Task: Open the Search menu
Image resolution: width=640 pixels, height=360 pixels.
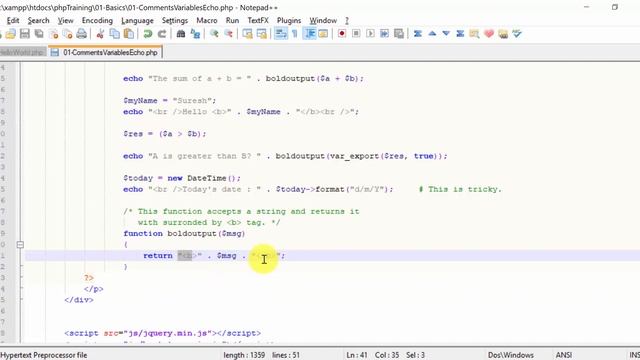Action: 38,20
